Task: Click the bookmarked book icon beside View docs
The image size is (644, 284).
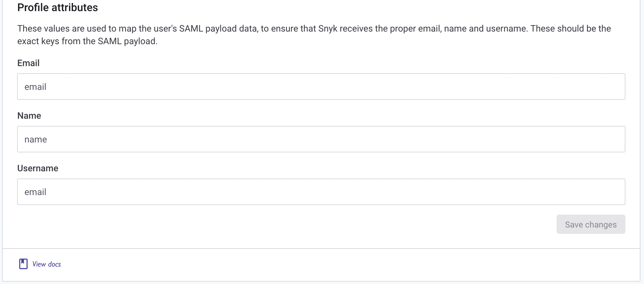Action: 24,264
